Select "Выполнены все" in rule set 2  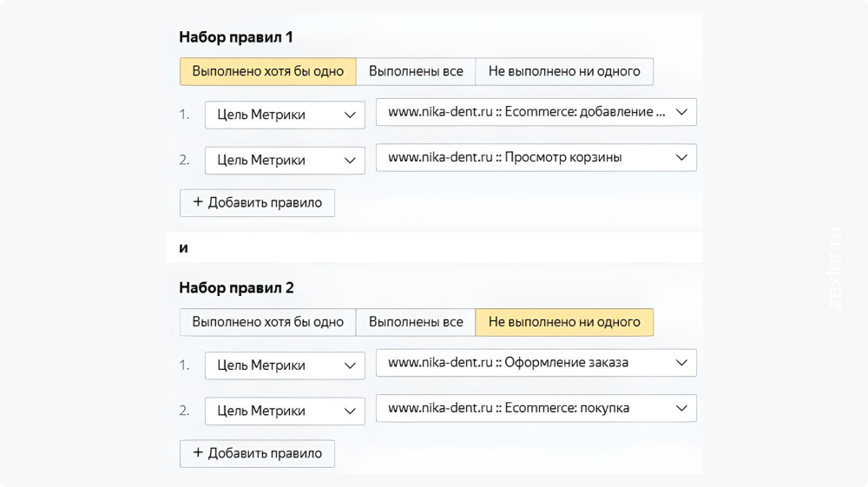pyautogui.click(x=416, y=322)
